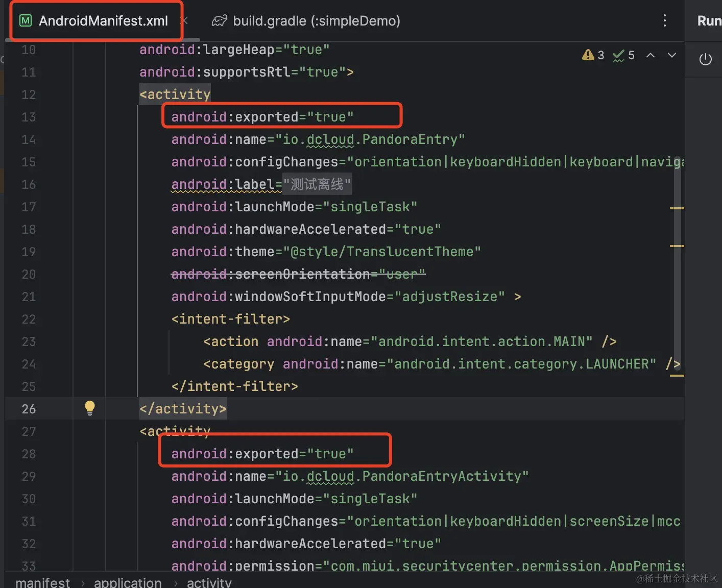Image resolution: width=722 pixels, height=588 pixels.
Task: Click the android.intent.action.MAIN action line
Action: 410,341
